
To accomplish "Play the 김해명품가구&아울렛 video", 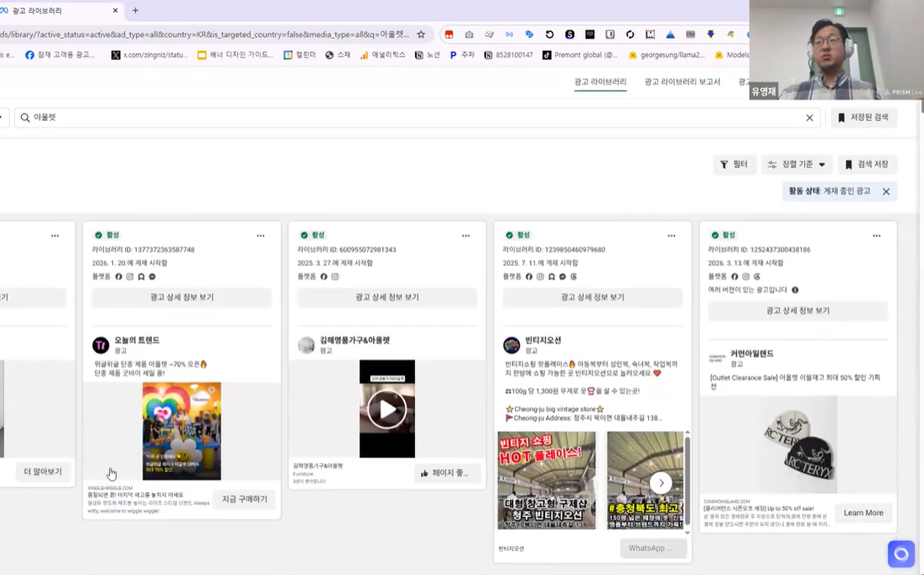I will (386, 409).
